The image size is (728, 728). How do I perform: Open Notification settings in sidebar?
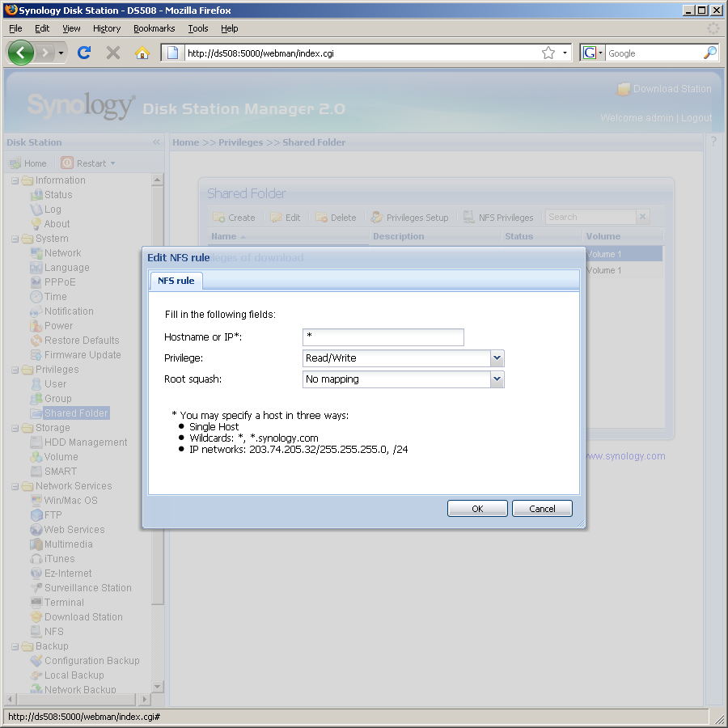tap(61, 311)
